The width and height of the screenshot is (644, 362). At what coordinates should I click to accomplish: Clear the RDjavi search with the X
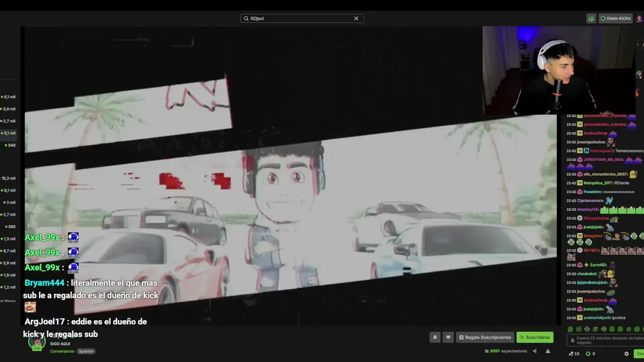[356, 19]
